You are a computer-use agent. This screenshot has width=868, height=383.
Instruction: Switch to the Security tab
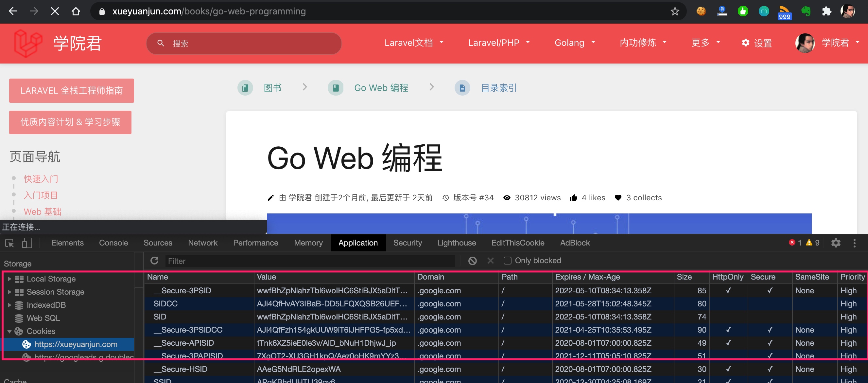coord(408,243)
